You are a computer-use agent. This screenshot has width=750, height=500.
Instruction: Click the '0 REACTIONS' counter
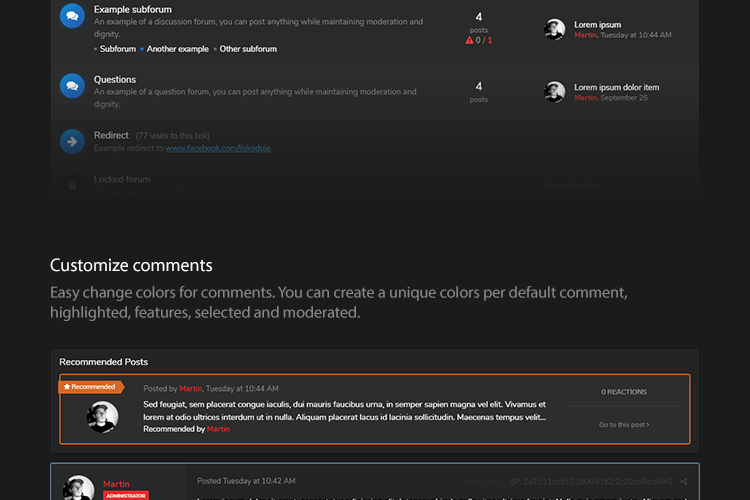pos(624,392)
